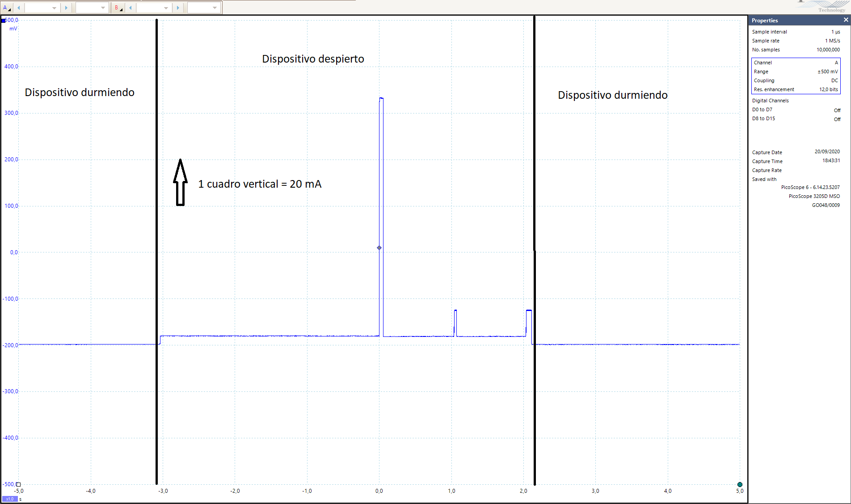Click the blue Channel A axis marker
The width and height of the screenshot is (851, 504).
coord(4,21)
